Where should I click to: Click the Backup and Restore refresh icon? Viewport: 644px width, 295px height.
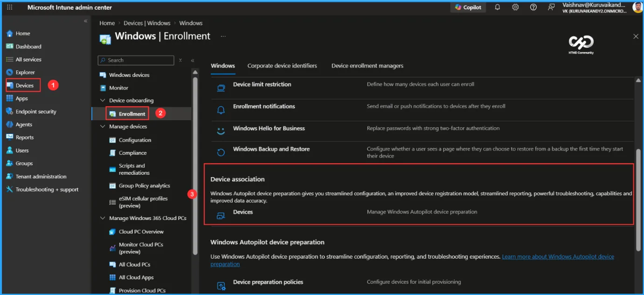(x=222, y=152)
